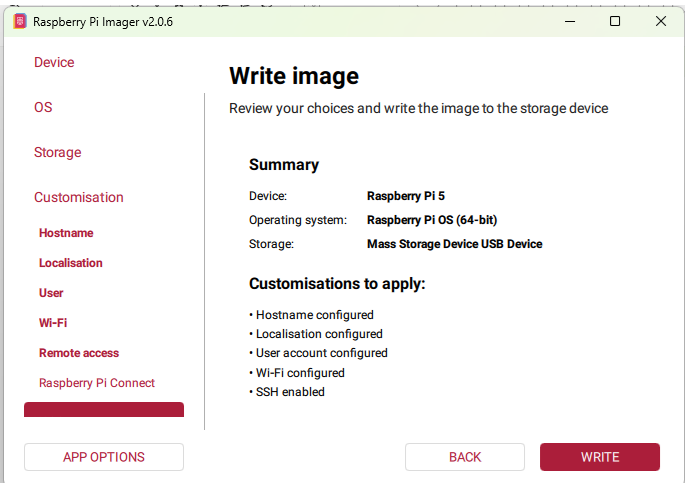The width and height of the screenshot is (685, 483).
Task: Open the User customisation page
Action: (51, 293)
